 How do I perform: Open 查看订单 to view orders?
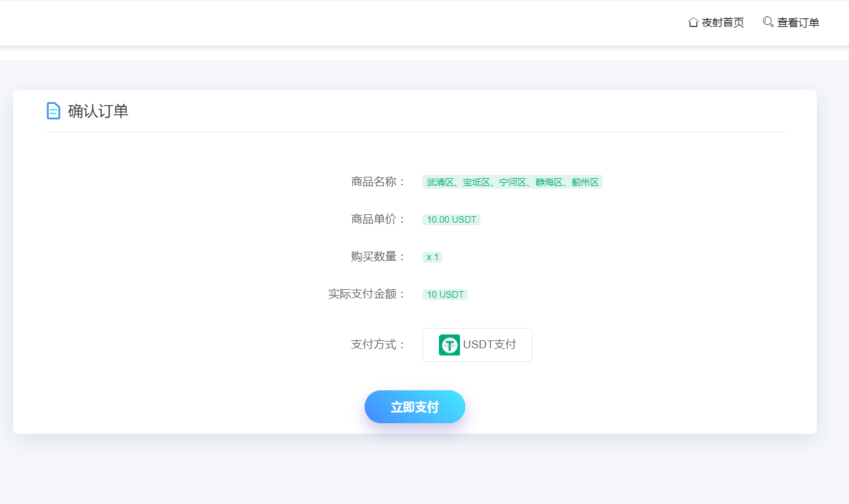point(797,22)
